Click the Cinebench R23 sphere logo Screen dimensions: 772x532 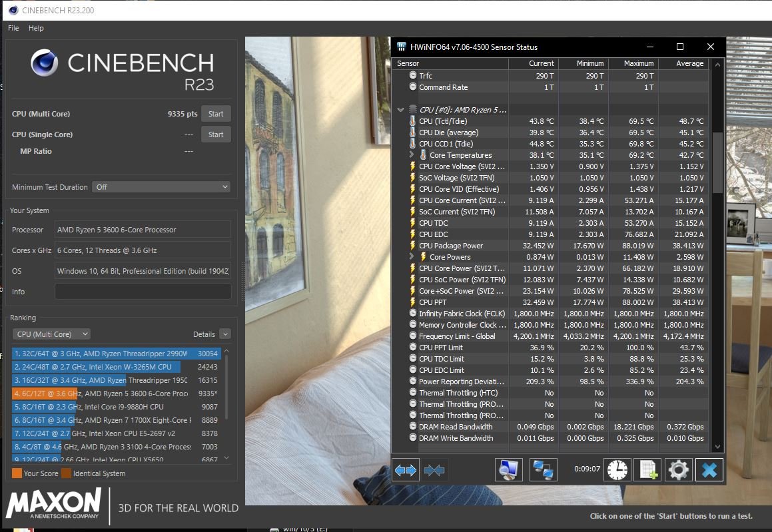[x=45, y=63]
